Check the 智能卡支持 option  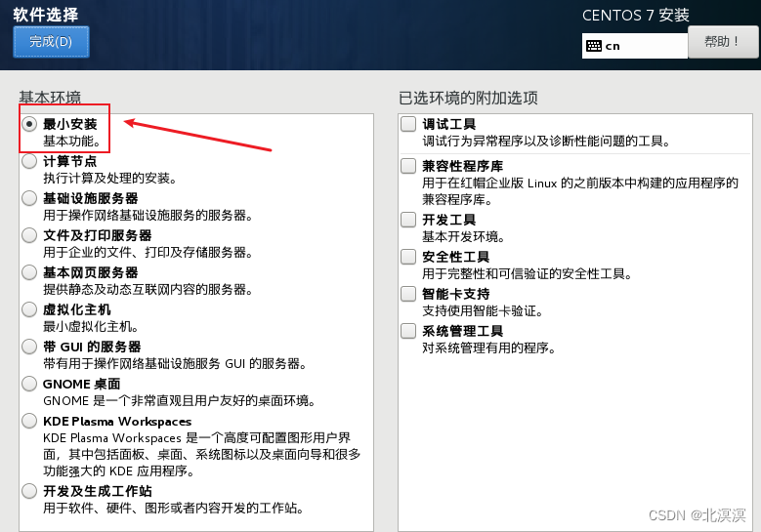coord(408,294)
